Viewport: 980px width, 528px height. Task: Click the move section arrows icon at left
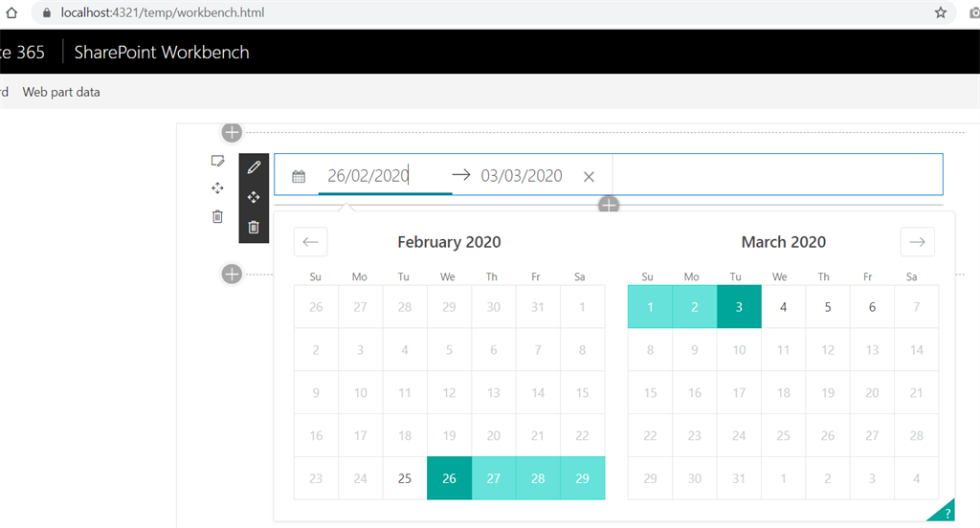click(x=217, y=188)
